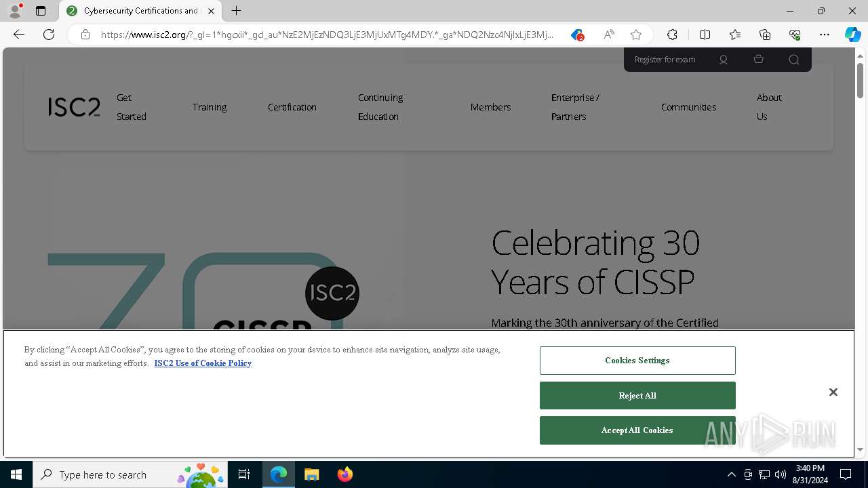Launch Firefox from the taskbar
This screenshot has width=868, height=488.
pos(344,474)
